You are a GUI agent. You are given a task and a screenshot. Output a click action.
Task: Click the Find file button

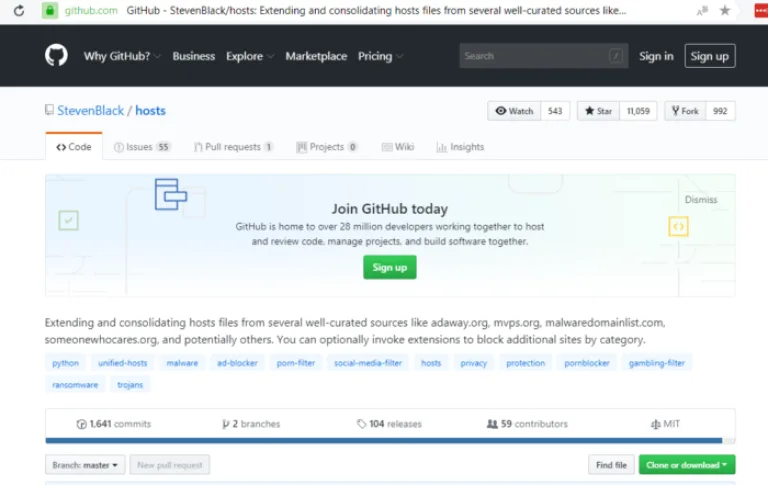tap(611, 465)
